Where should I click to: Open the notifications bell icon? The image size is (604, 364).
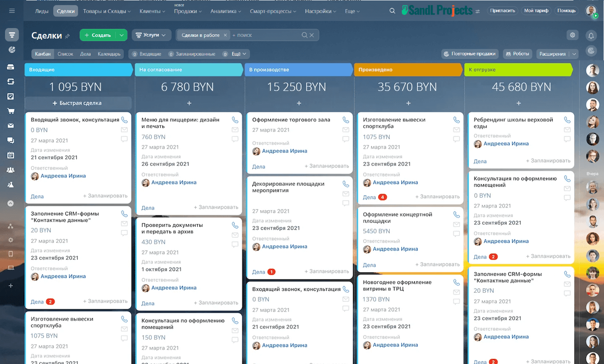[591, 36]
